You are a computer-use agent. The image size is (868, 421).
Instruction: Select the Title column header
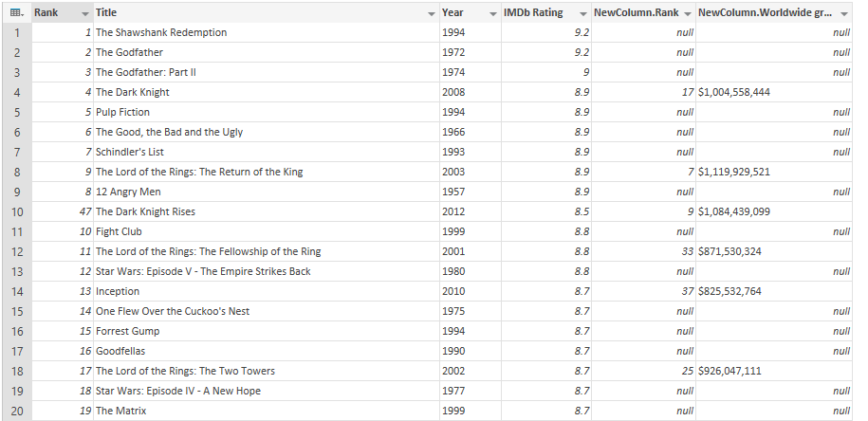[256, 13]
